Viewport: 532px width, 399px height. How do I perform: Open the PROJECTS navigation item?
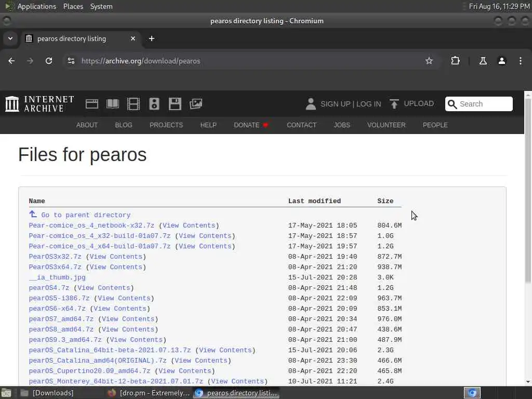(166, 125)
